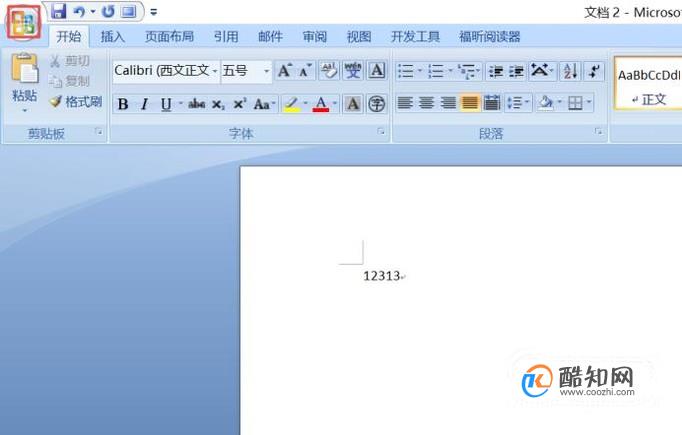The image size is (682, 435).
Task: Open the 引用 tab
Action: coord(226,37)
